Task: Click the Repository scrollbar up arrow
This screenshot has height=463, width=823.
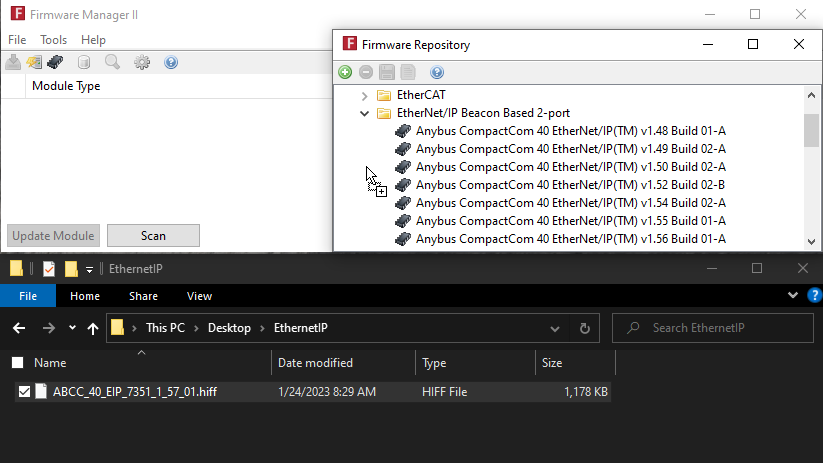Action: pyautogui.click(x=811, y=95)
